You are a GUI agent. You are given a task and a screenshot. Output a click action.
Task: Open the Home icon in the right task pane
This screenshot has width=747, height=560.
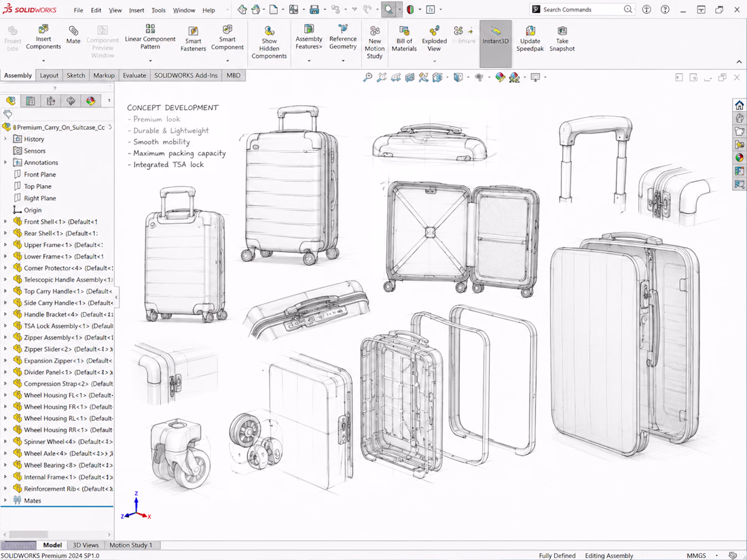740,105
